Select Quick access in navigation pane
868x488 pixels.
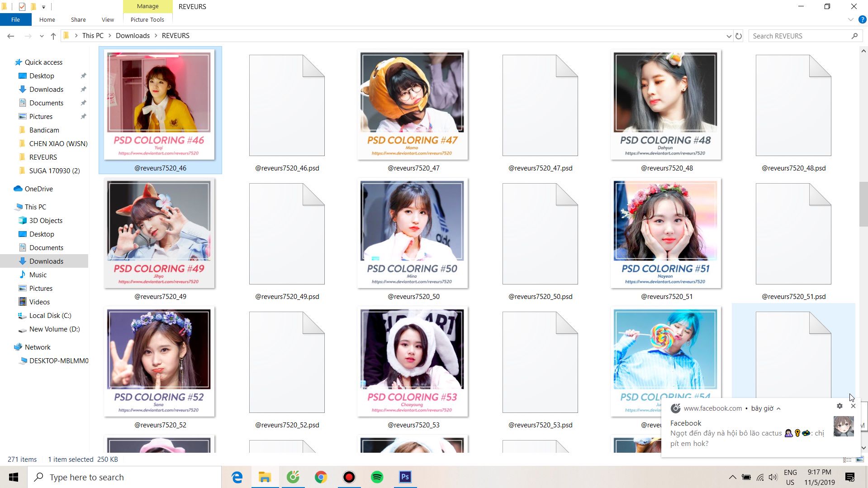43,62
